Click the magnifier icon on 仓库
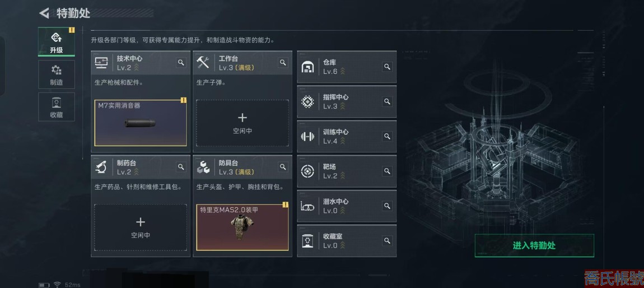The width and height of the screenshot is (644, 288). coord(387,67)
